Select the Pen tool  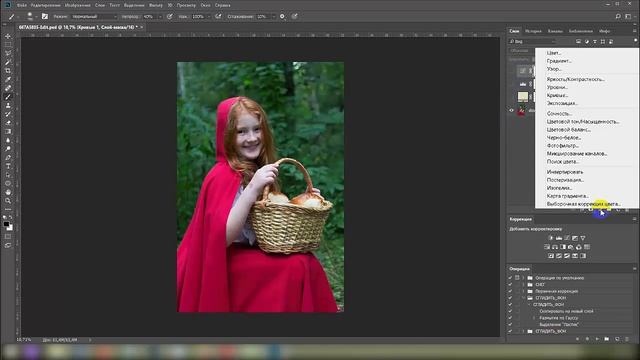pyautogui.click(x=8, y=158)
